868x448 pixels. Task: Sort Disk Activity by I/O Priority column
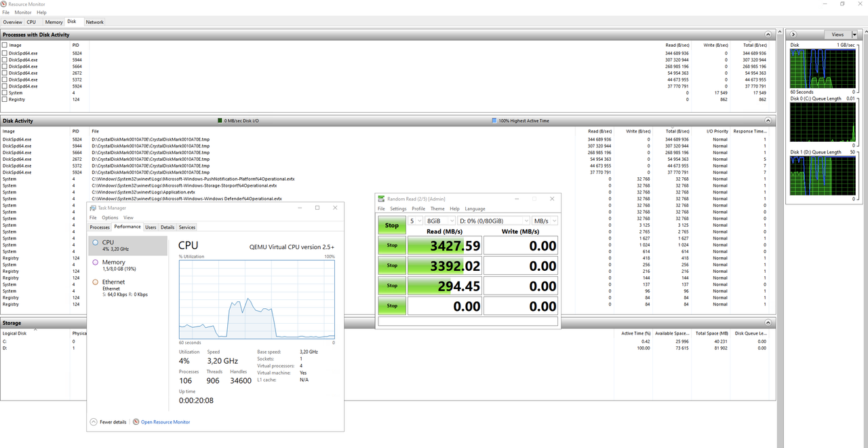[x=717, y=131]
